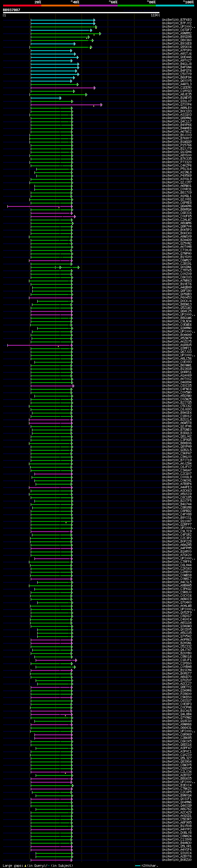Select label UniRef100_A4VYP2
Image resolution: width=197 pixels, height=868 pixels.
pos(177,829)
